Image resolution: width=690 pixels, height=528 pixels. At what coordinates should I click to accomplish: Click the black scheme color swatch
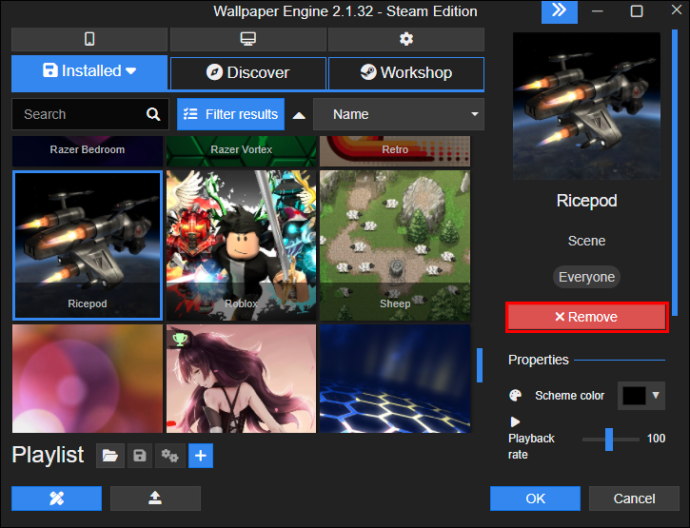634,396
